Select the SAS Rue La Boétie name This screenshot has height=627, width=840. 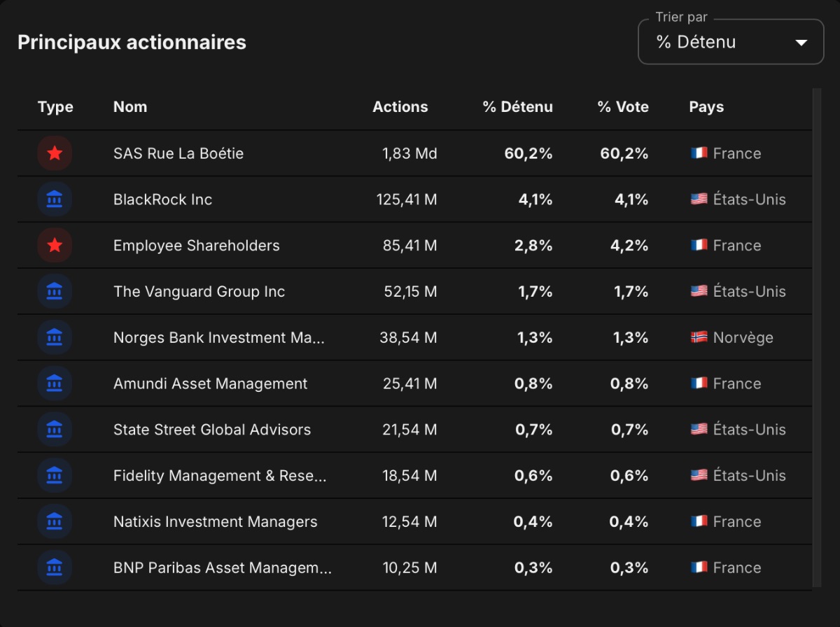point(178,153)
